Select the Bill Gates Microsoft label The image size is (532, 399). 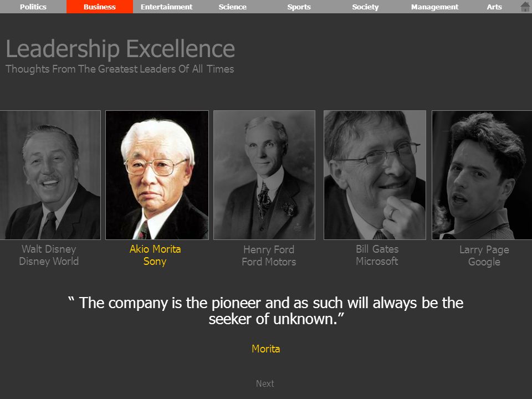point(377,255)
